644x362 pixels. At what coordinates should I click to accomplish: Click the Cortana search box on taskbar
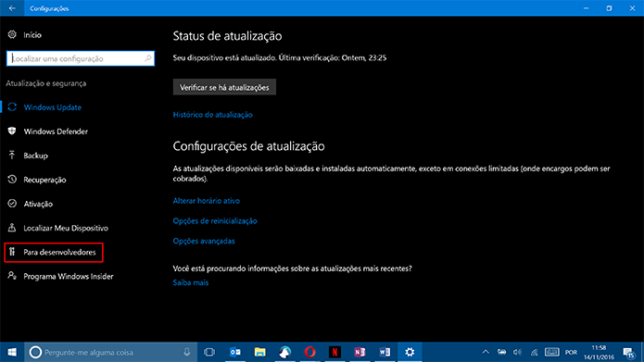click(111, 352)
